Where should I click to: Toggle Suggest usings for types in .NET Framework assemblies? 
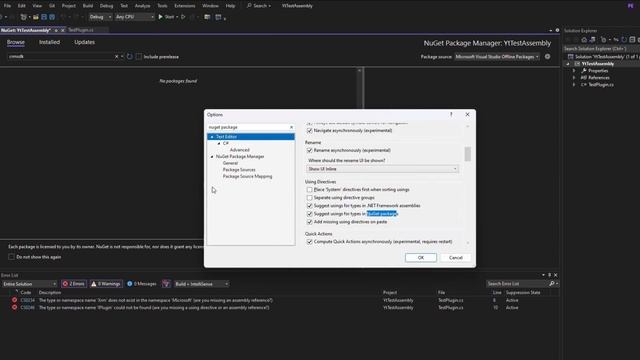[309, 206]
